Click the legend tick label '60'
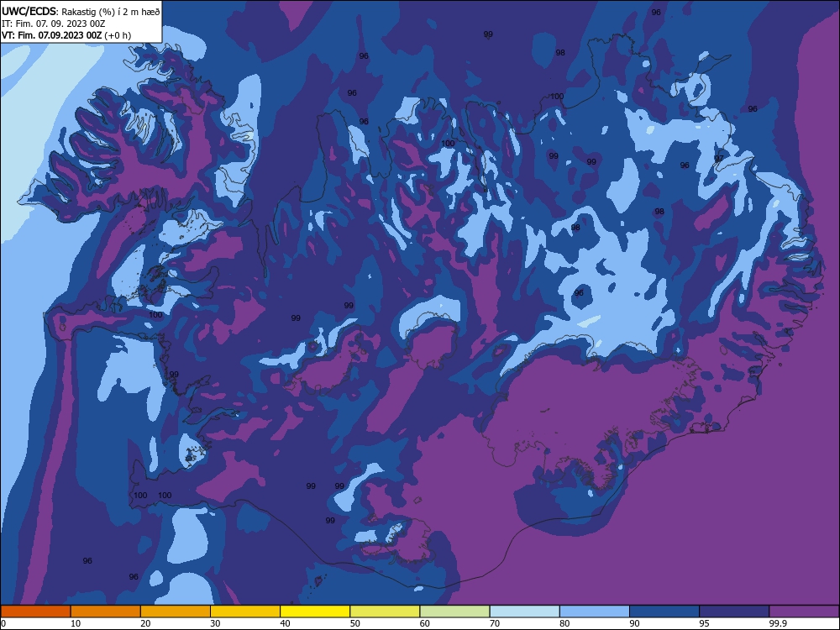Viewport: 840px width, 630px height. coord(425,623)
